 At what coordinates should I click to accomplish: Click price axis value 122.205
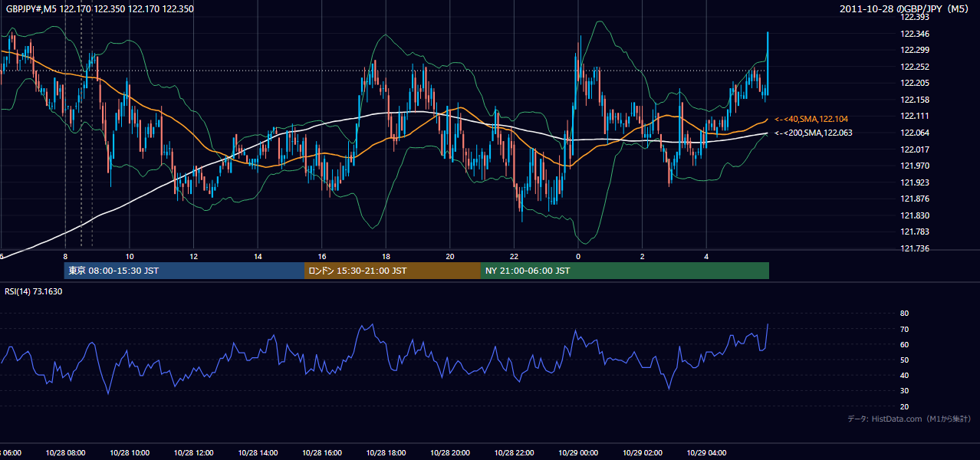coord(914,83)
